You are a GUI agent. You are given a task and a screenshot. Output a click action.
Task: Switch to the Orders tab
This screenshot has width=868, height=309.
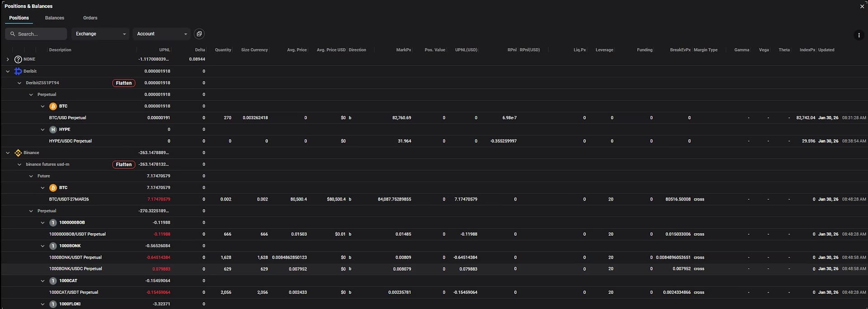pos(90,18)
